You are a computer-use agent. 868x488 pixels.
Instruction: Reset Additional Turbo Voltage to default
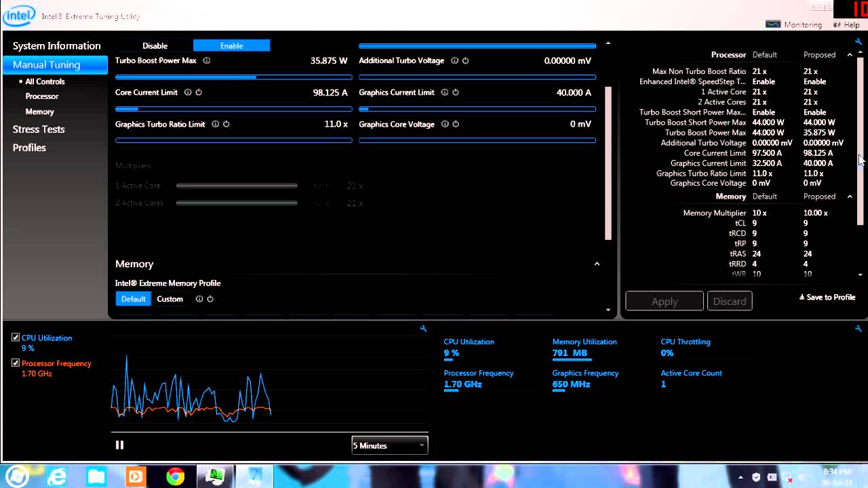pyautogui.click(x=465, y=60)
